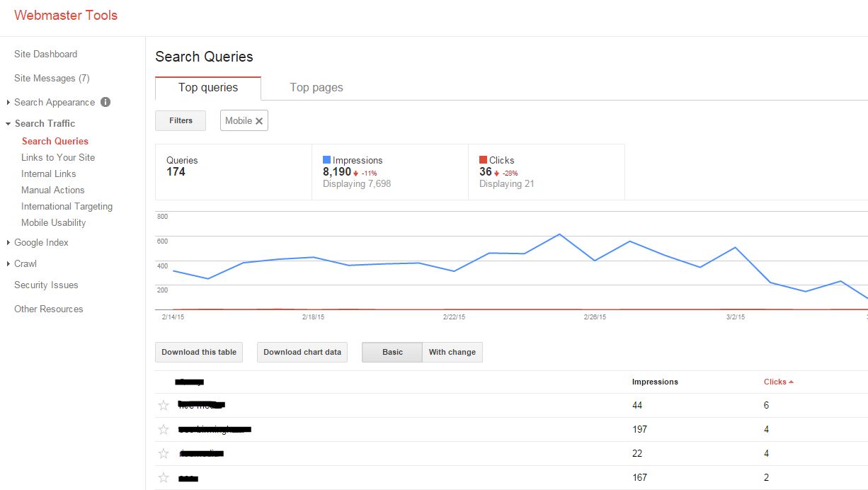Go to Search Queries in sidebar
This screenshot has width=868, height=490.
click(x=55, y=141)
